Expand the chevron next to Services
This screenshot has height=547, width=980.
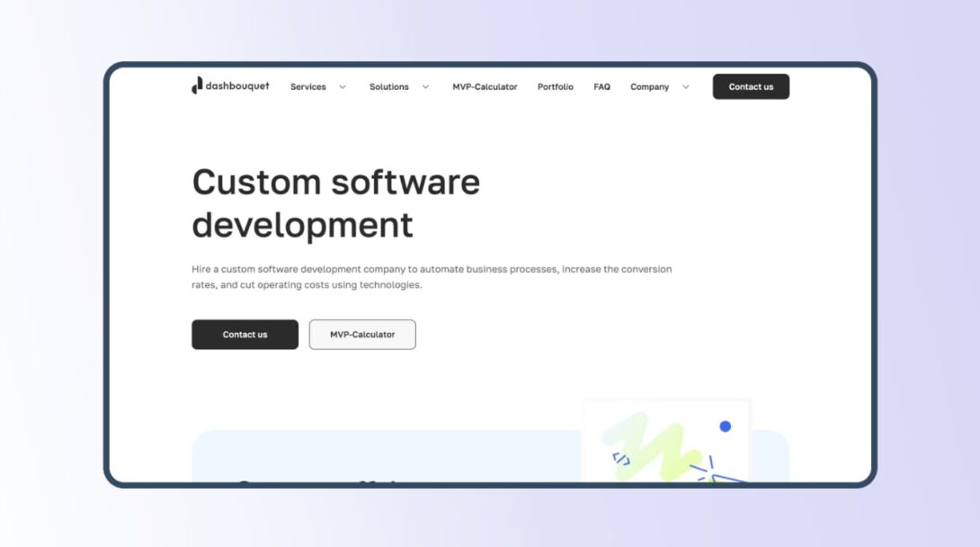pos(343,87)
